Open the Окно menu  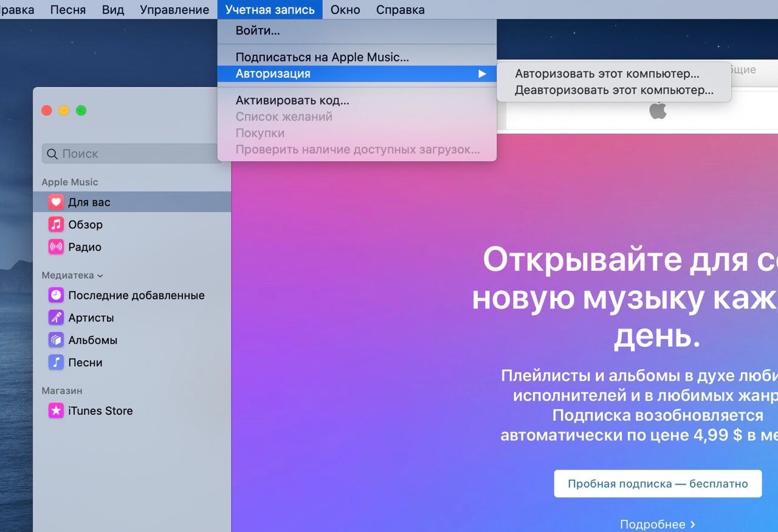coord(345,10)
